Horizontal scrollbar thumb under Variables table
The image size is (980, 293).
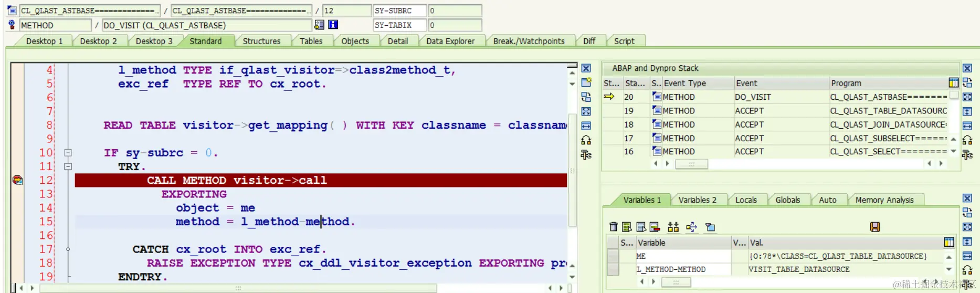pos(676,282)
